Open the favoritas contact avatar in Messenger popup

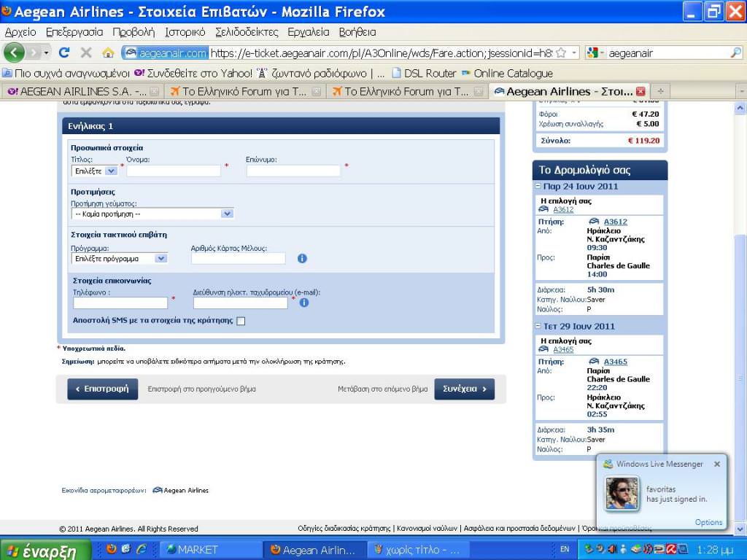click(622, 494)
